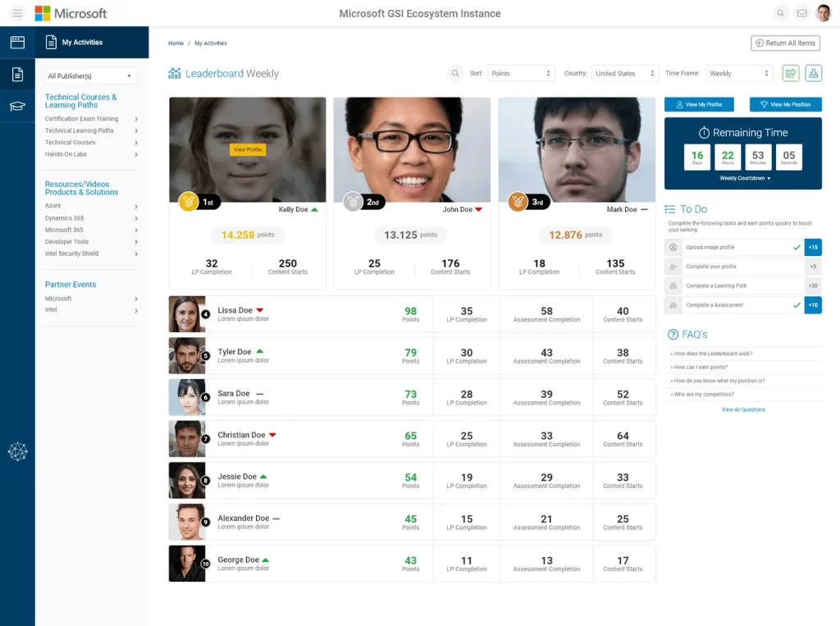Click John Doe's photo card

pos(412,149)
